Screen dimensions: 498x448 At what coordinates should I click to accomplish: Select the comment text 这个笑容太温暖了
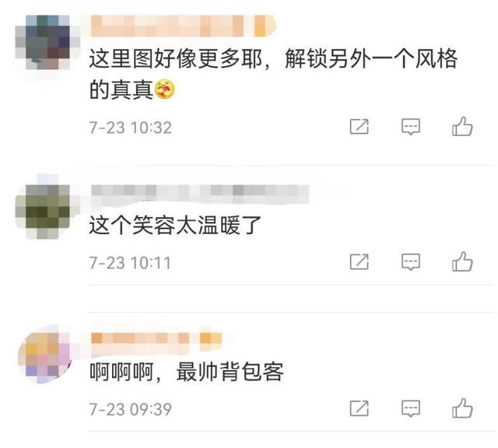175,225
